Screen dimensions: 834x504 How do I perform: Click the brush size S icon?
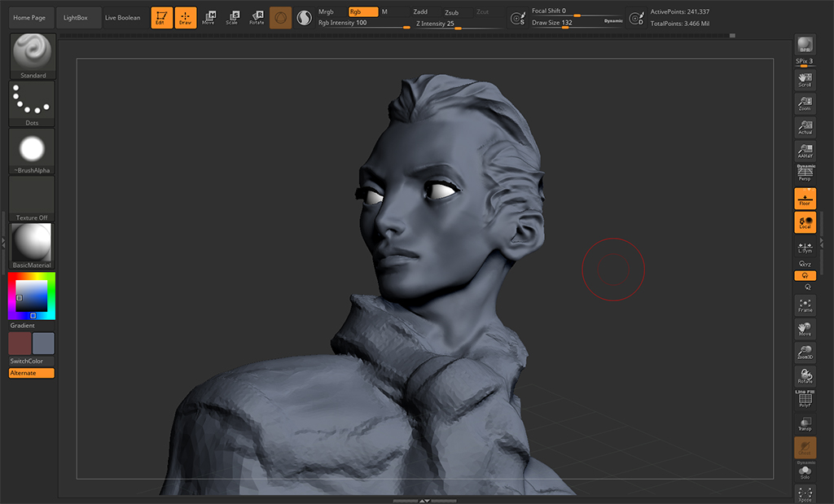click(517, 19)
